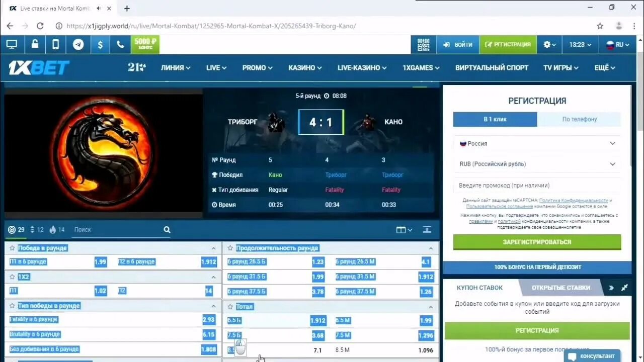Open the Россия country dropdown
644x362 pixels.
537,143
